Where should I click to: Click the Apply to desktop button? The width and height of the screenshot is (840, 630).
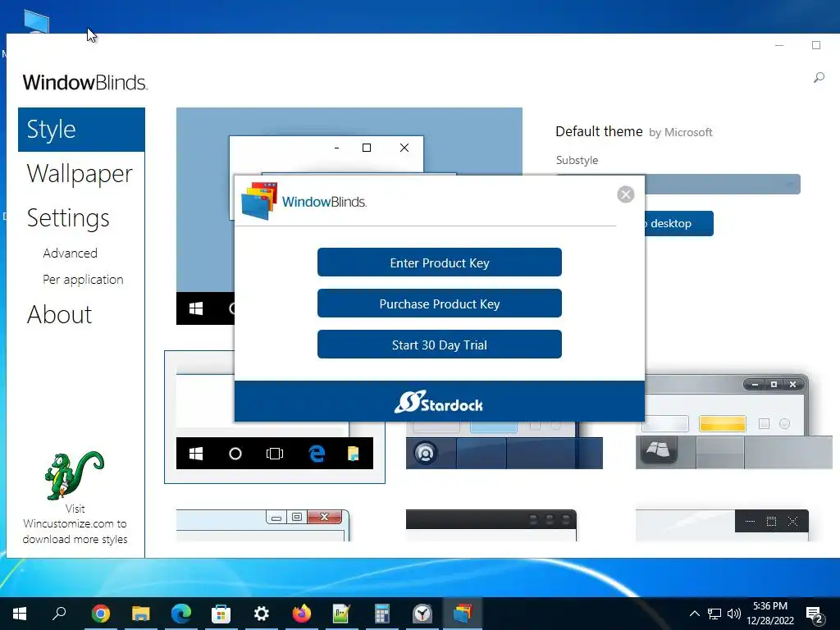point(678,223)
